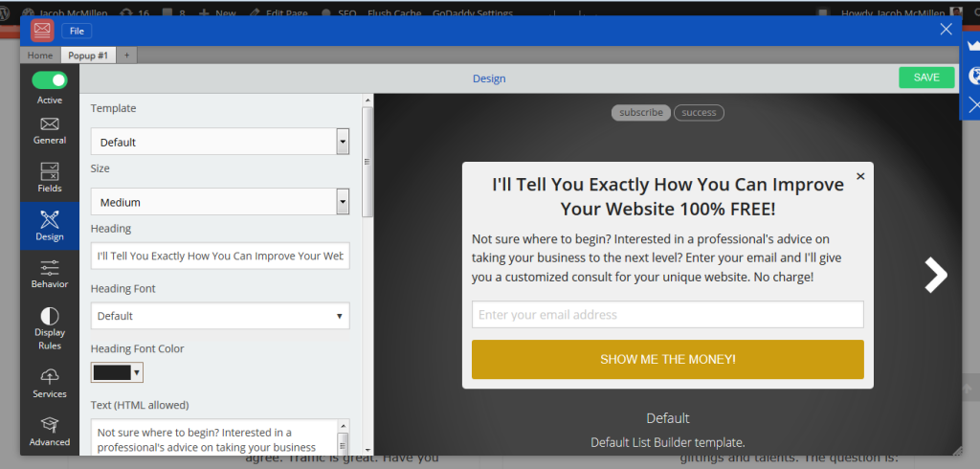Select the Design section icon

pos(50,226)
